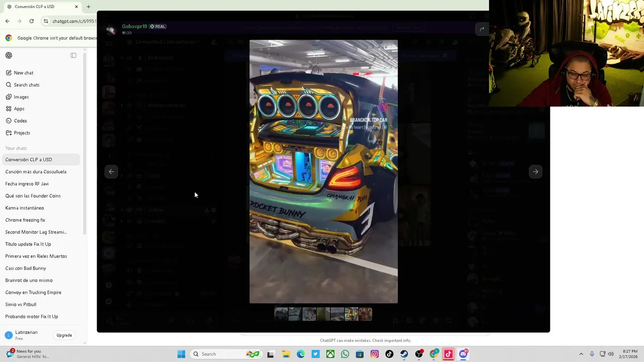Image resolution: width=644 pixels, height=362 pixels.
Task: Open the Xbox app from the taskbar
Action: (330, 354)
